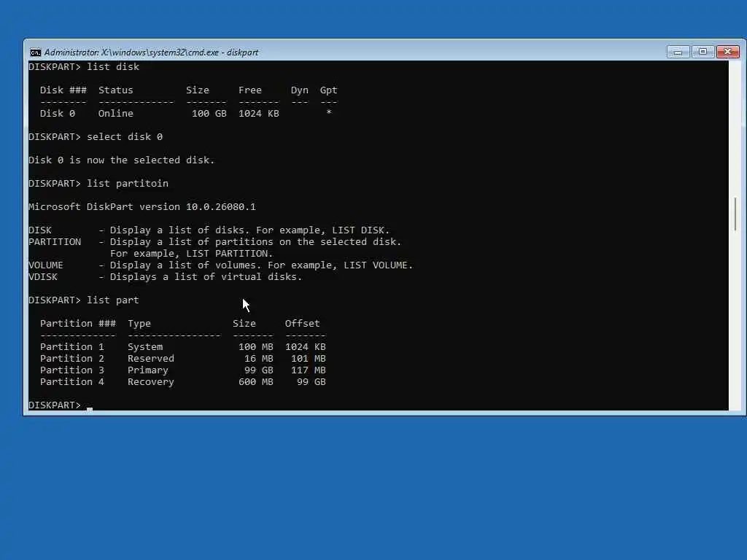This screenshot has width=747, height=560.
Task: Click the 'list disk' command text
Action: pyautogui.click(x=113, y=66)
